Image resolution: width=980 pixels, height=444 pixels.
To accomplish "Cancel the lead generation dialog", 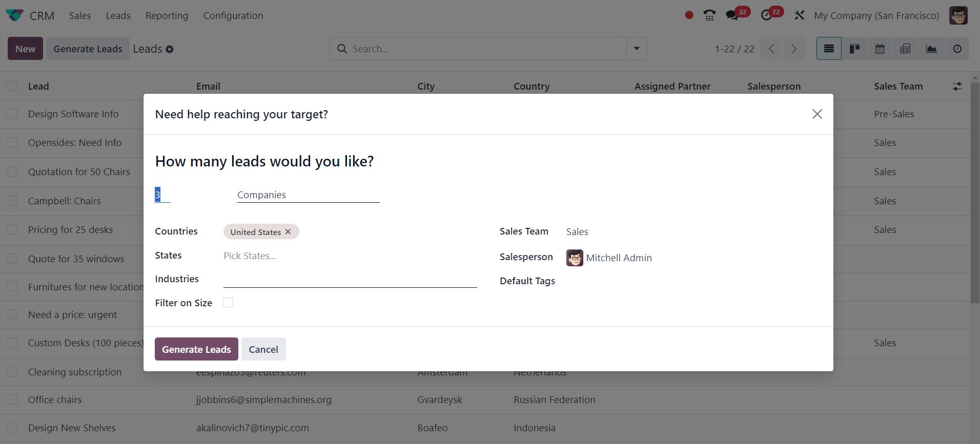I will pyautogui.click(x=263, y=349).
